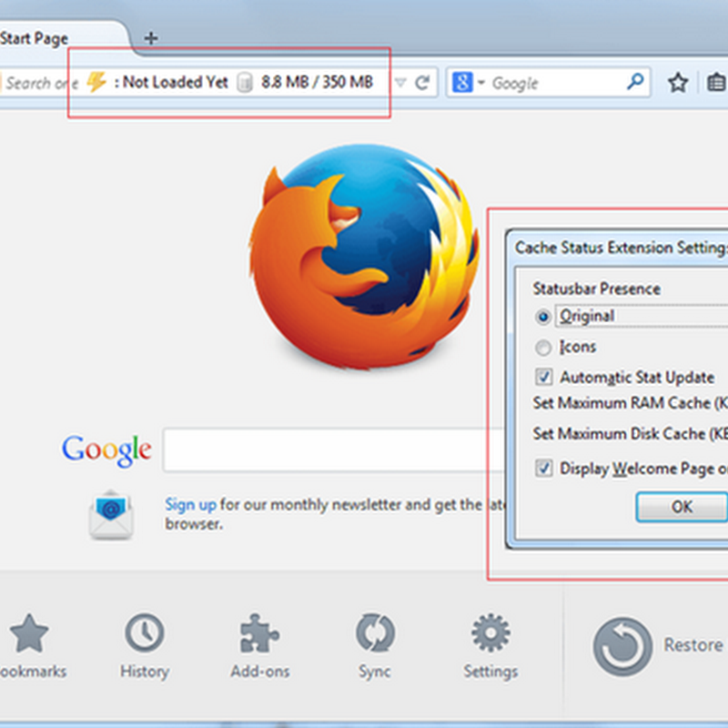Open a new tab with plus button
Image resolution: width=728 pixels, height=728 pixels.
pos(151,37)
